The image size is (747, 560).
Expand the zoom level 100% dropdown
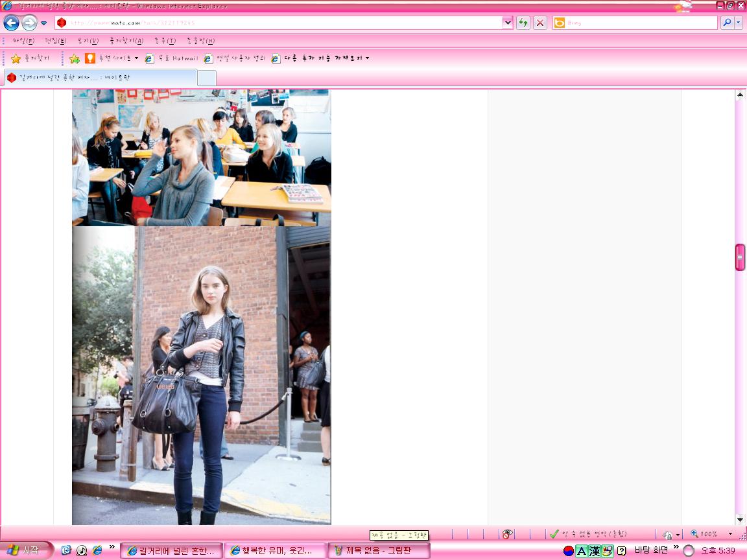pyautogui.click(x=730, y=534)
